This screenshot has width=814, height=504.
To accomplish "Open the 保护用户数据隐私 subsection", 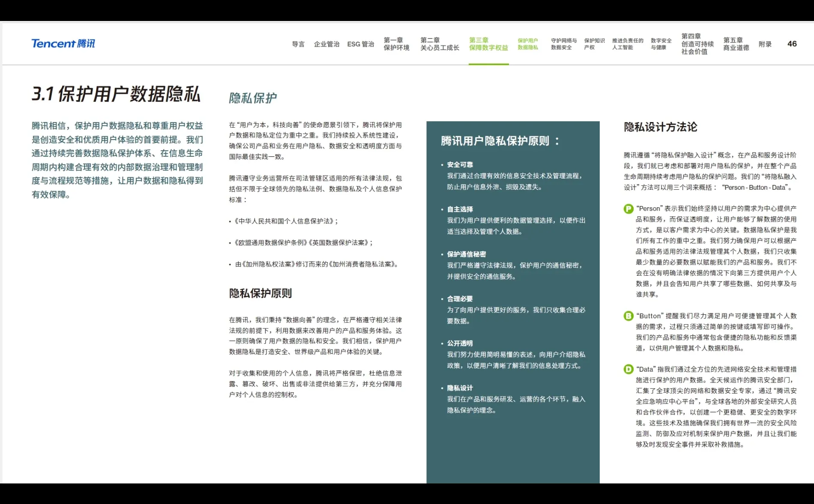I will pyautogui.click(x=529, y=44).
